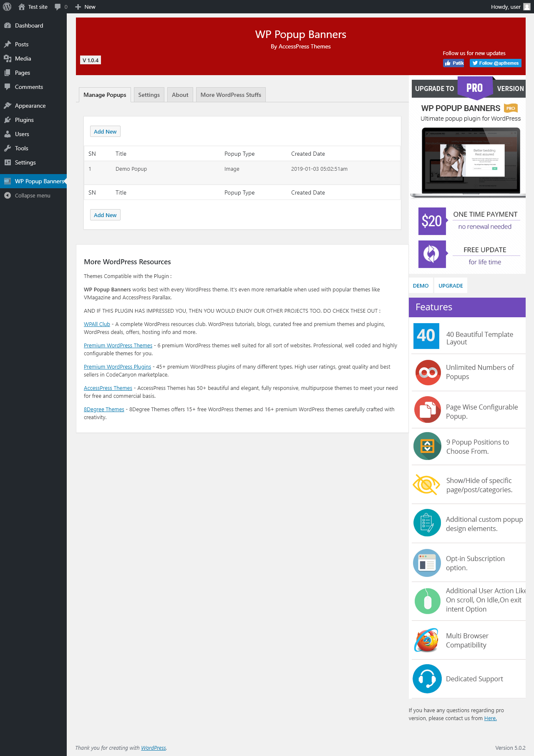Open the WPAll Club link
Screen dimensions: 534x756
tap(97, 324)
